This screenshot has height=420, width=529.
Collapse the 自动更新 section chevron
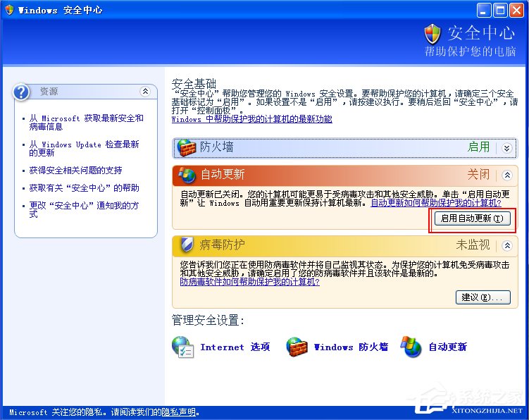[x=507, y=175]
